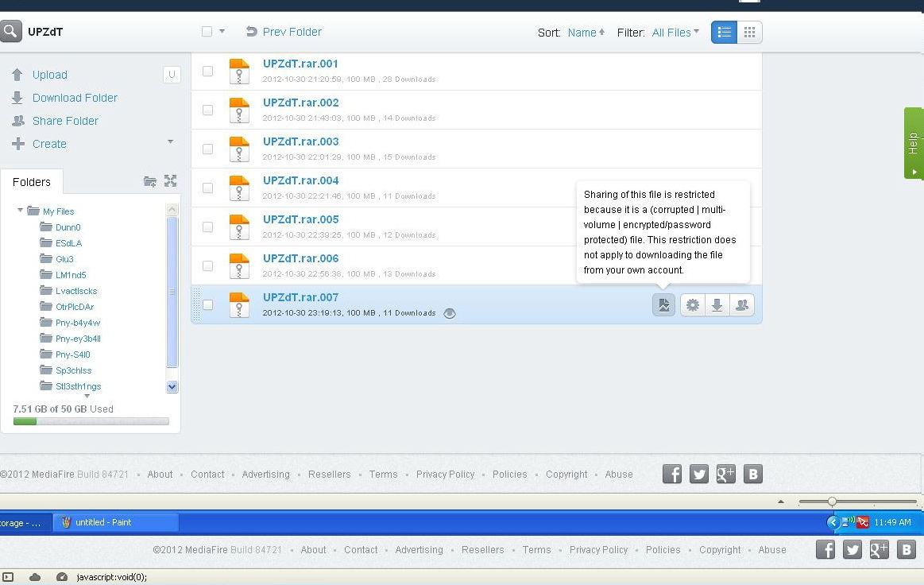Click the storage usage progress bar

tap(91, 421)
